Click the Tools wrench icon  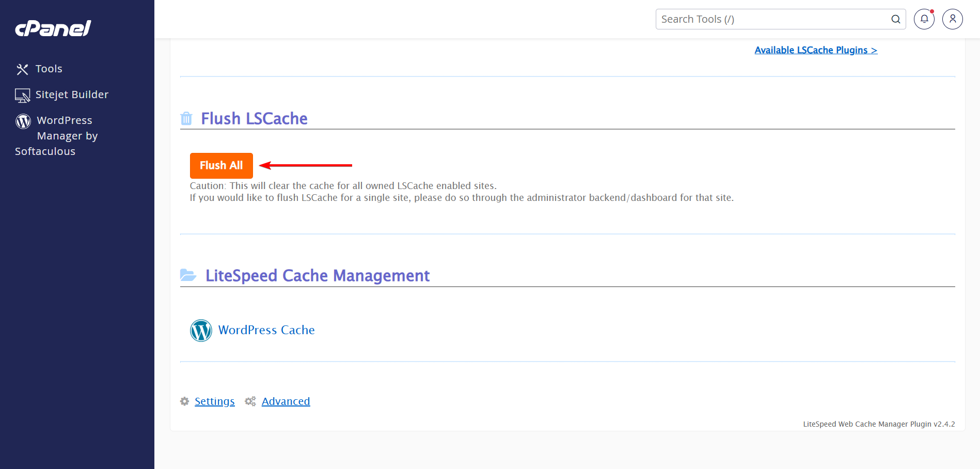point(22,69)
